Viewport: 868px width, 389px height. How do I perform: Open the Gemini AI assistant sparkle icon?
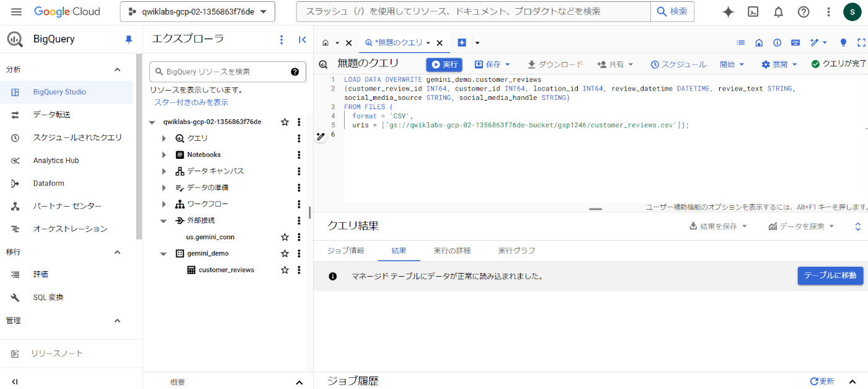coord(728,12)
